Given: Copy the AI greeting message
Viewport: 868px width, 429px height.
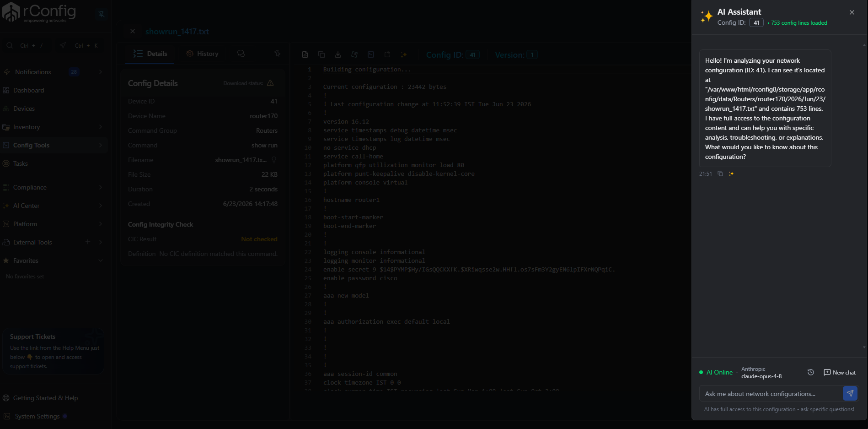Looking at the screenshot, I should pyautogui.click(x=720, y=174).
